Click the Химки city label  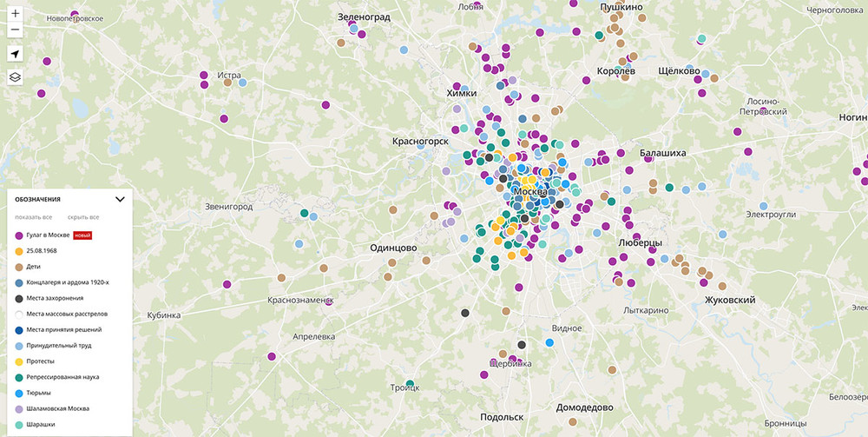coord(461,94)
